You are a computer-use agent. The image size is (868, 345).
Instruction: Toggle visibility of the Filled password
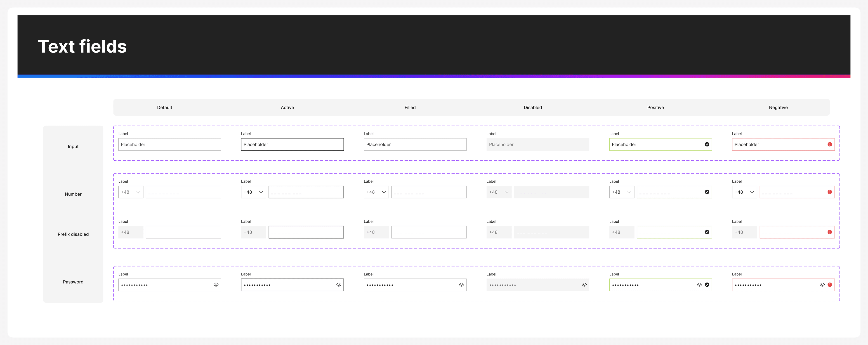(461, 285)
